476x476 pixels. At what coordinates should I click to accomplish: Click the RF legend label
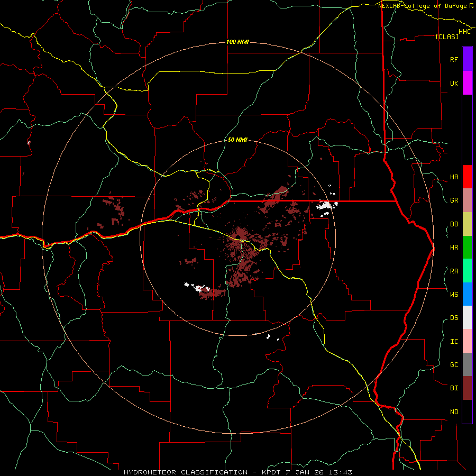click(454, 59)
